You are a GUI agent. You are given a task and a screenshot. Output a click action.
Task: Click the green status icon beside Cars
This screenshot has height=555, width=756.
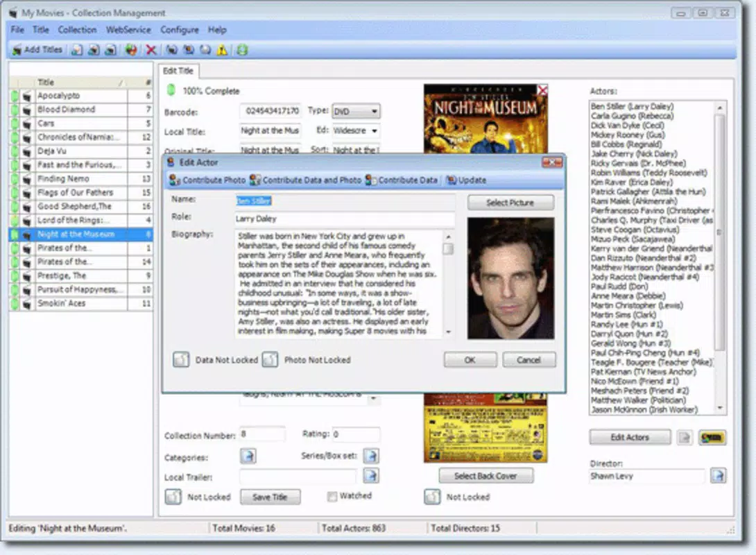15,123
